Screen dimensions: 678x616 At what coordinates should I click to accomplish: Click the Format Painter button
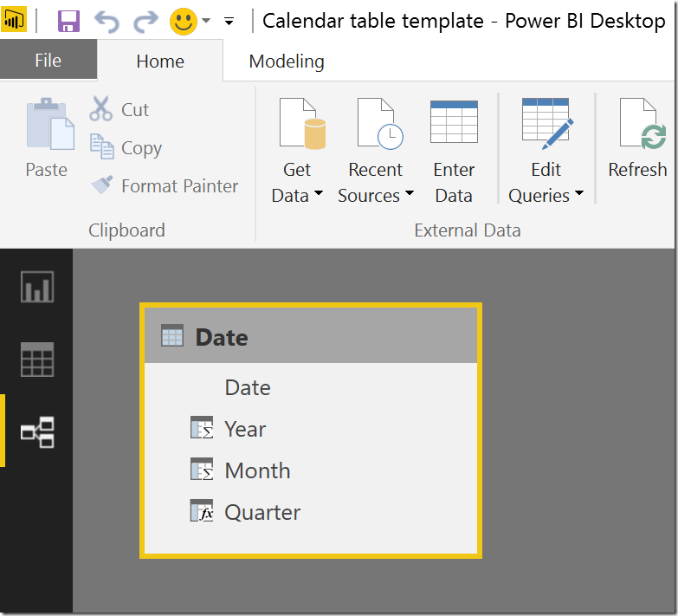coord(165,185)
